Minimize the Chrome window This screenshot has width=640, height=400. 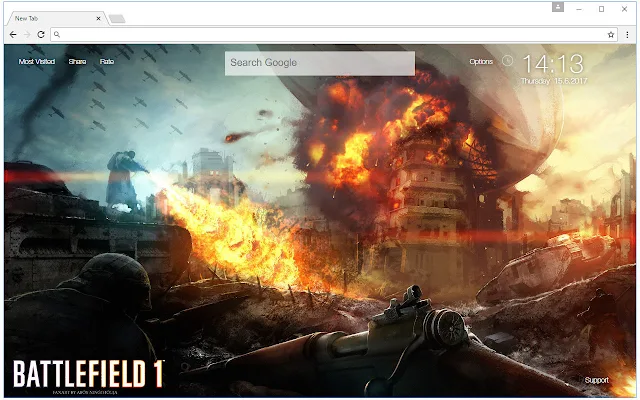579,9
